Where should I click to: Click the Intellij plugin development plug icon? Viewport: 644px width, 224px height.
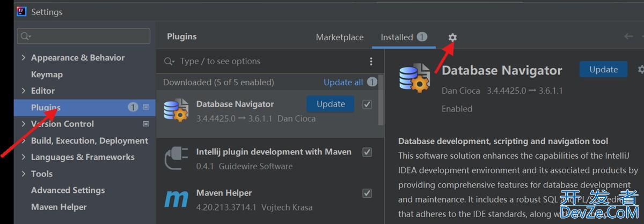(x=176, y=159)
